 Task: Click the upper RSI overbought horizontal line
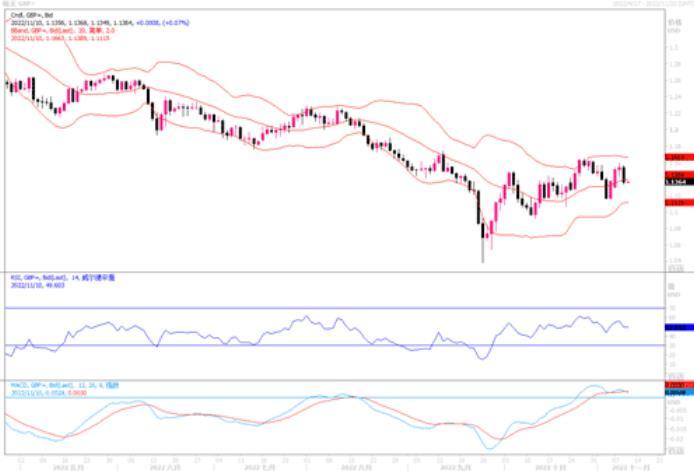click(x=300, y=307)
